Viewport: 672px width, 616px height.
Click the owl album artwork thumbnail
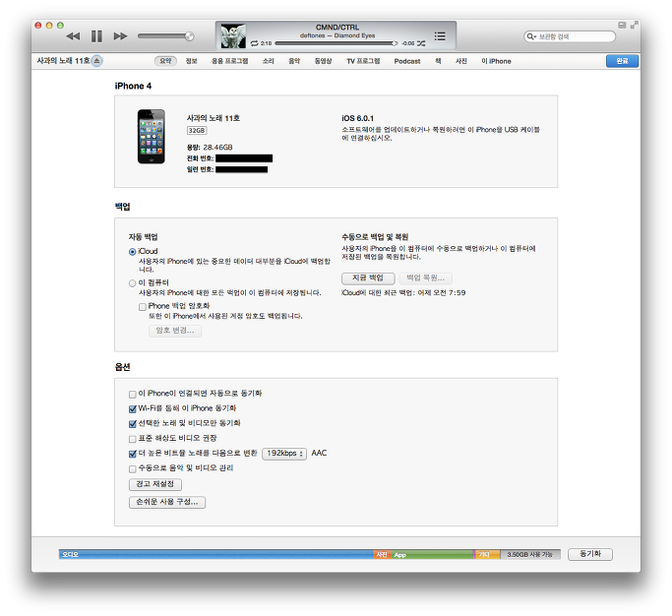tap(233, 36)
